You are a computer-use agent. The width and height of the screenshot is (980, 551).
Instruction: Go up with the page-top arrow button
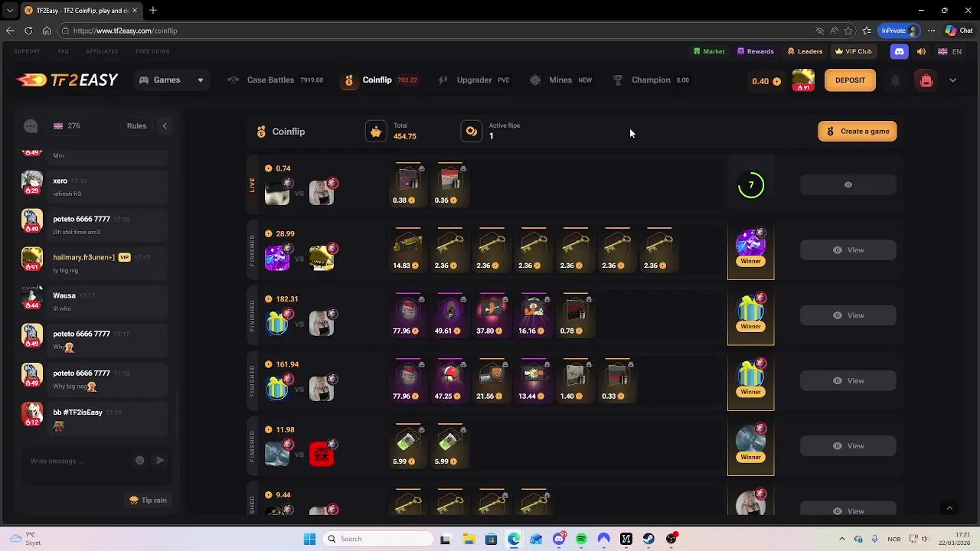pos(949,508)
